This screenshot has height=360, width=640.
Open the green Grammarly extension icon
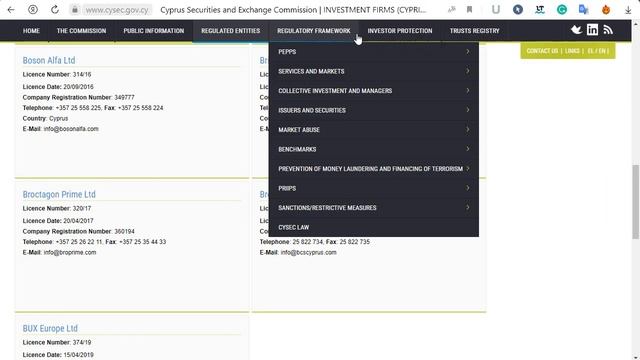click(562, 9)
